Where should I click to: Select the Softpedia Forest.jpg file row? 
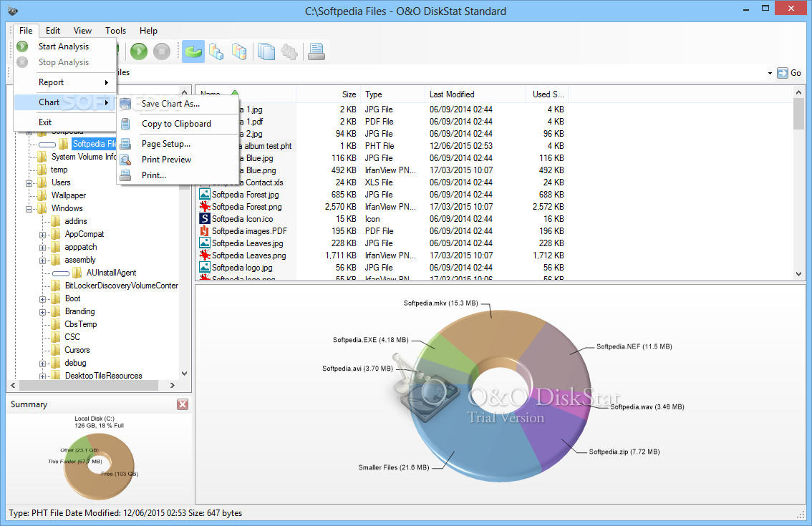383,195
